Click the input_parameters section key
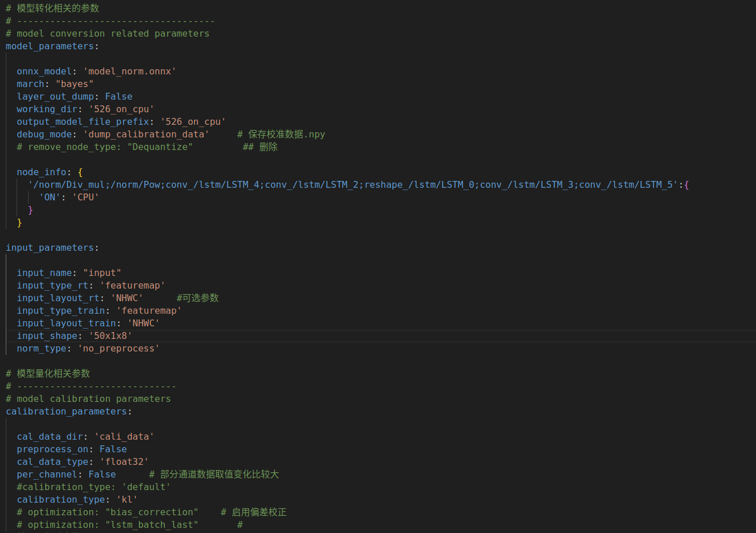756x533 pixels. click(50, 248)
